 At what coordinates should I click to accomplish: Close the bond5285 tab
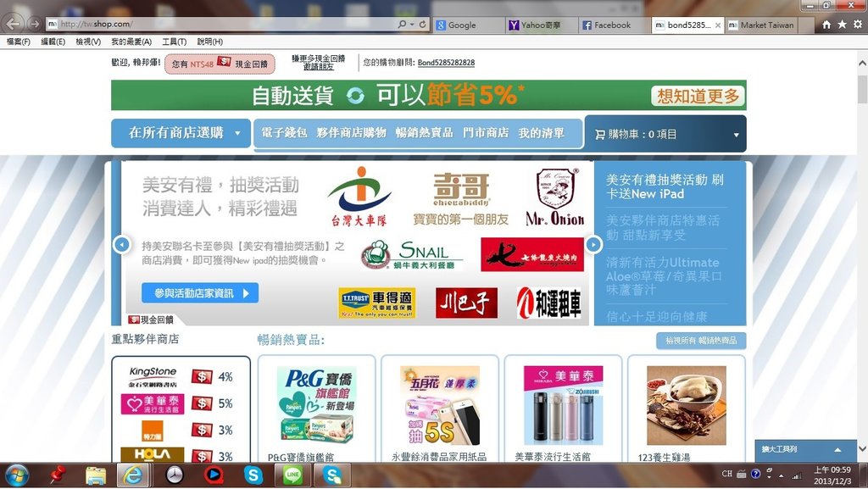pos(718,25)
